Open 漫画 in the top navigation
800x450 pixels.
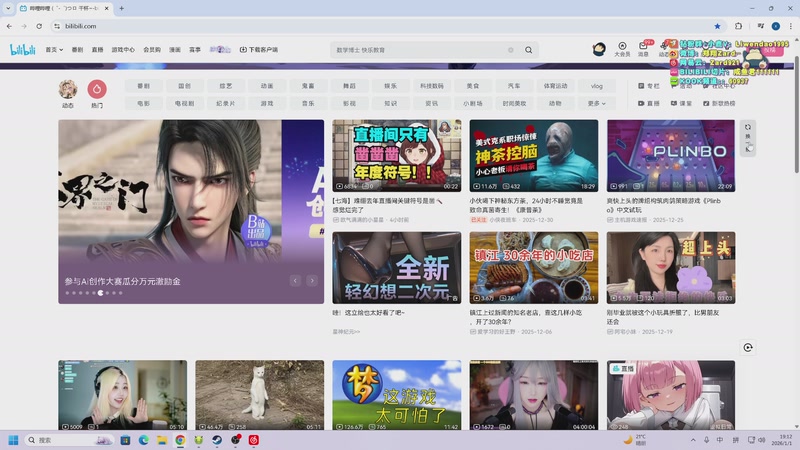[175, 49]
